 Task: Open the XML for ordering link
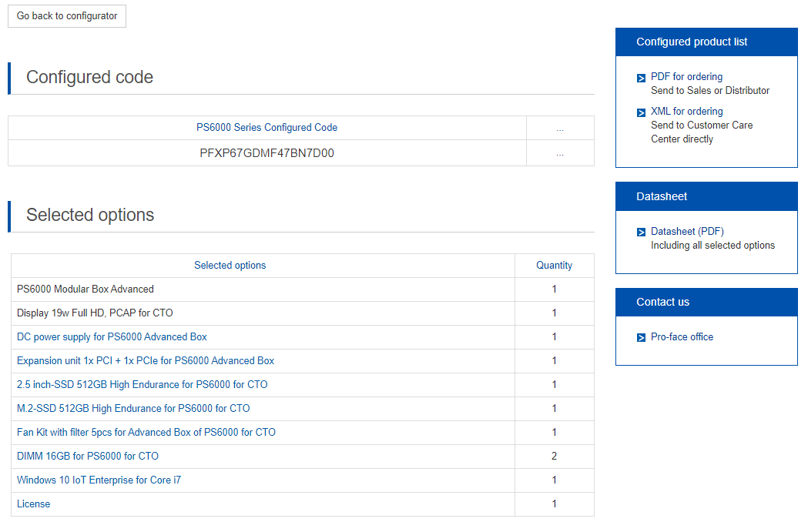click(x=686, y=111)
